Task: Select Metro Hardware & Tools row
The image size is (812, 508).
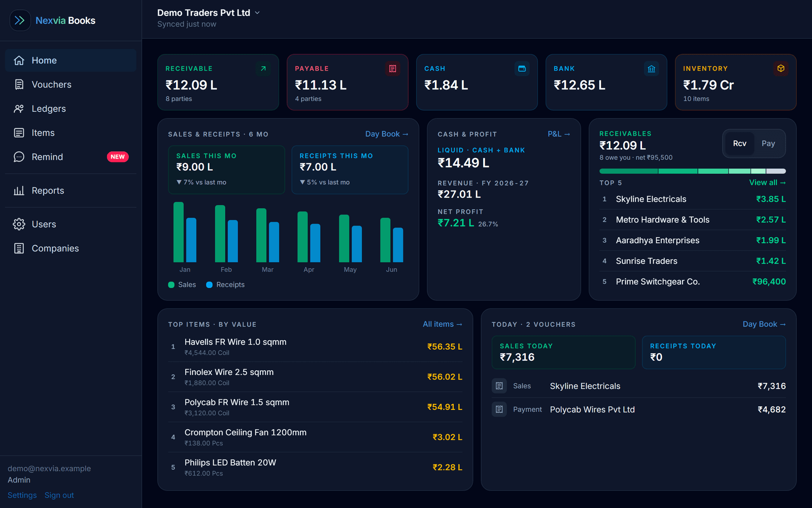Action: [x=693, y=220]
